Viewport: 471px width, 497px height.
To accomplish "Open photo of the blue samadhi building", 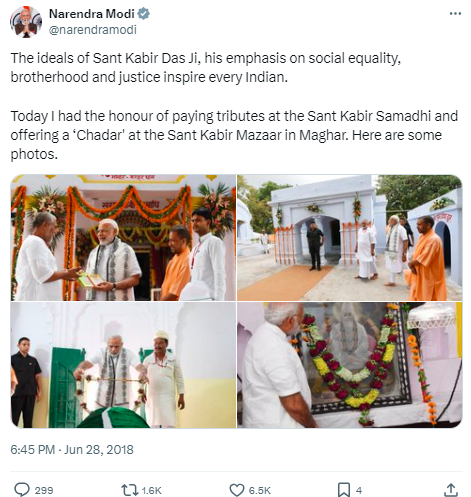I will pyautogui.click(x=349, y=238).
